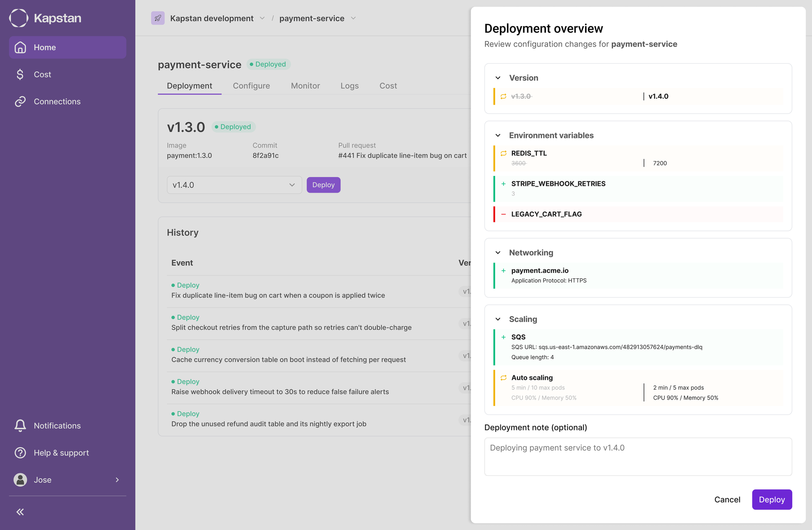
Task: Click the payment:1.3.0 image value
Action: [189, 156]
